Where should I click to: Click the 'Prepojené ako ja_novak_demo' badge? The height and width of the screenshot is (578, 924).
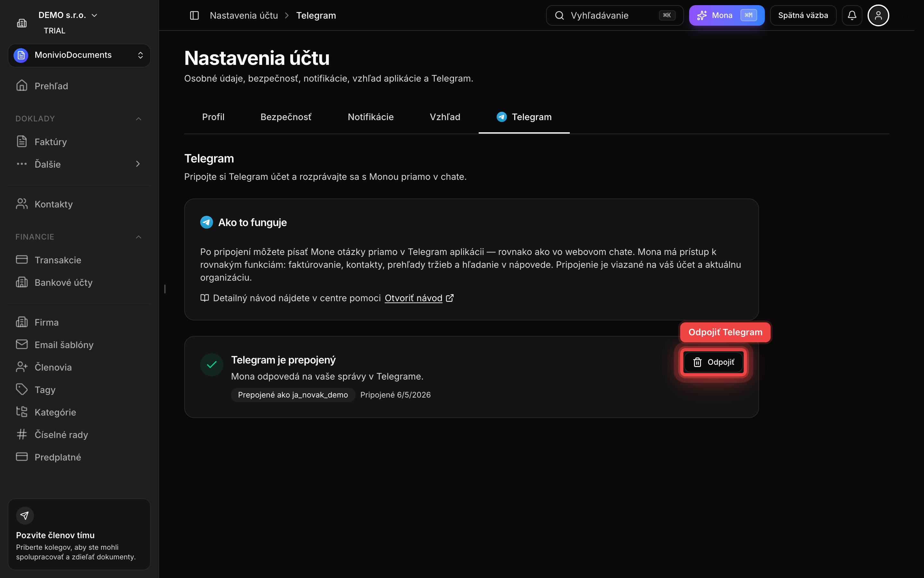pos(293,395)
